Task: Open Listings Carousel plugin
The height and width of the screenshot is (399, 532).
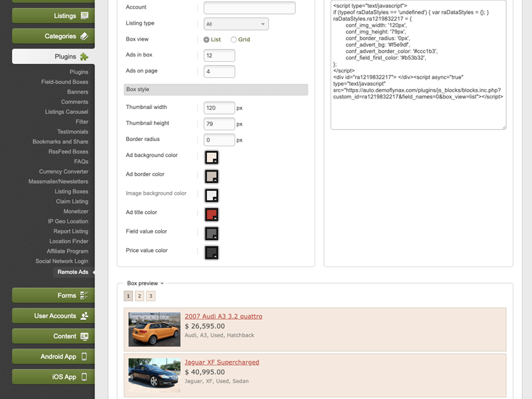Action: [66, 112]
